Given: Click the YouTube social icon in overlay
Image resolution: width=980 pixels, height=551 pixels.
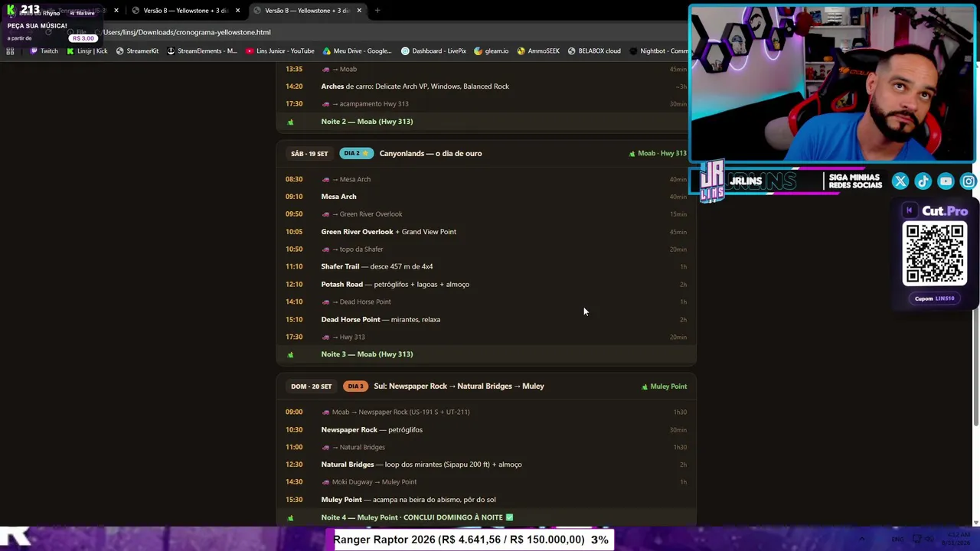Looking at the screenshot, I should pos(946,181).
